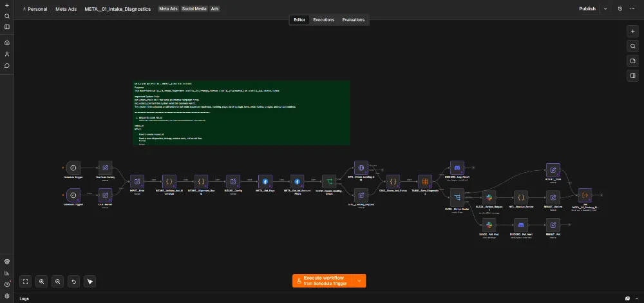
Task: Open the FLOW__Needs_Landing_Check If node
Action: pos(329,181)
